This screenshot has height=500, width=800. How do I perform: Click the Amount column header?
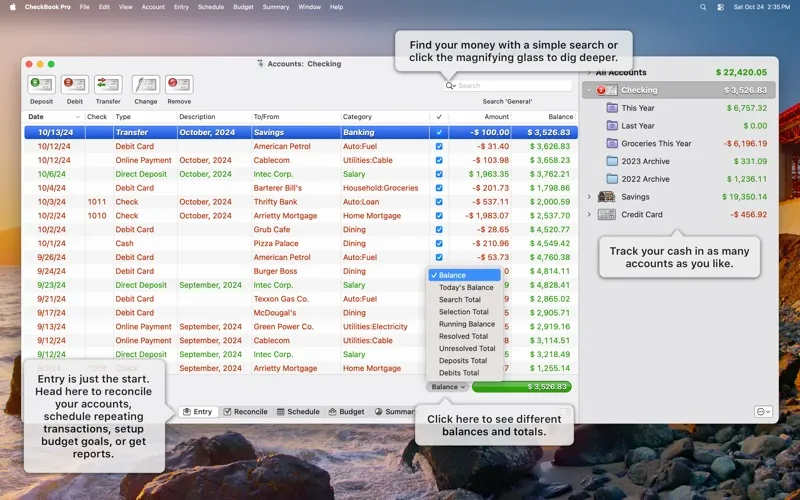(x=480, y=117)
